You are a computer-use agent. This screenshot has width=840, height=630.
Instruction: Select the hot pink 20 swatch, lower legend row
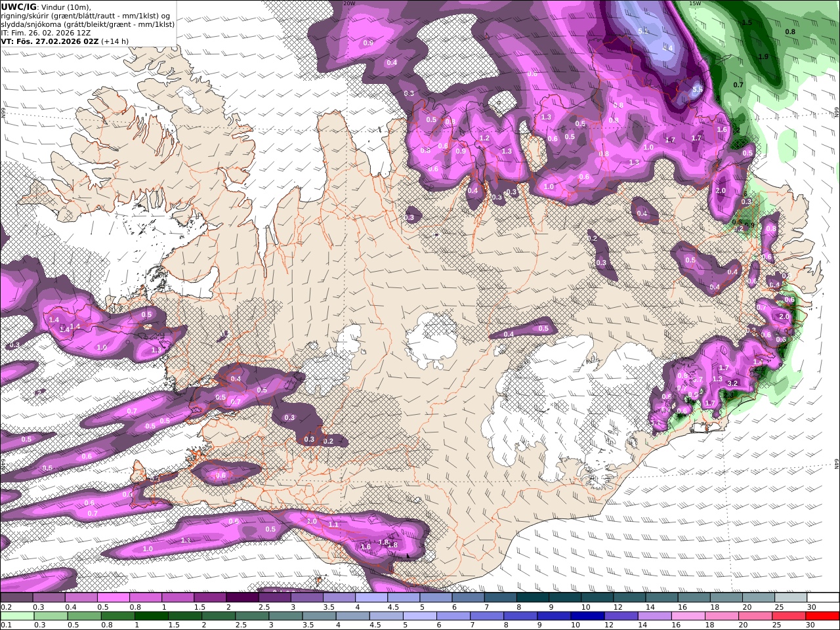coord(755,616)
